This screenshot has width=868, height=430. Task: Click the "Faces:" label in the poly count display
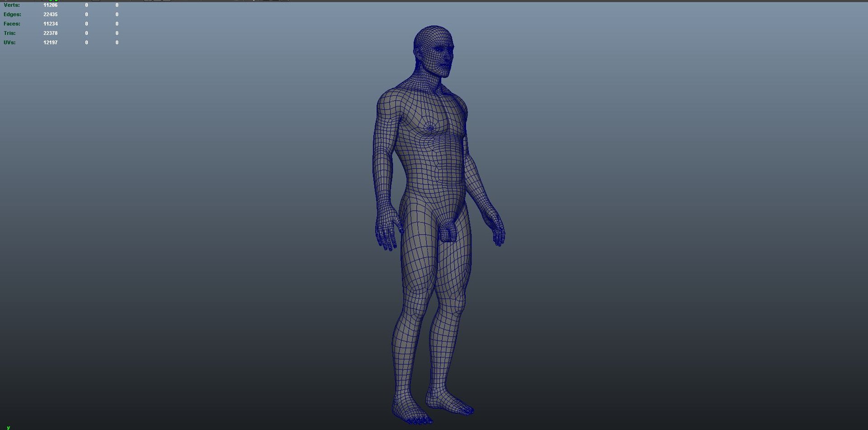point(12,24)
